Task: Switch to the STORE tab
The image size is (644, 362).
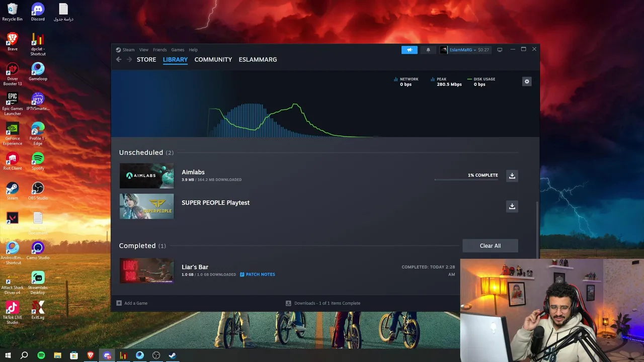Action: click(x=146, y=59)
